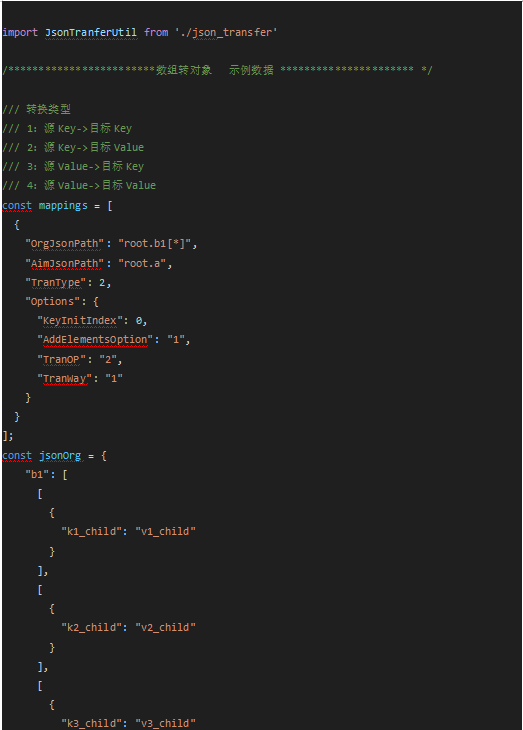Click the mappings variable name

[x=63, y=205]
